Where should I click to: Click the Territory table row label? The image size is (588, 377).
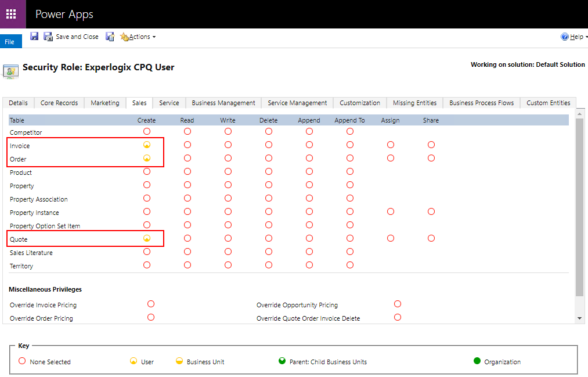21,266
